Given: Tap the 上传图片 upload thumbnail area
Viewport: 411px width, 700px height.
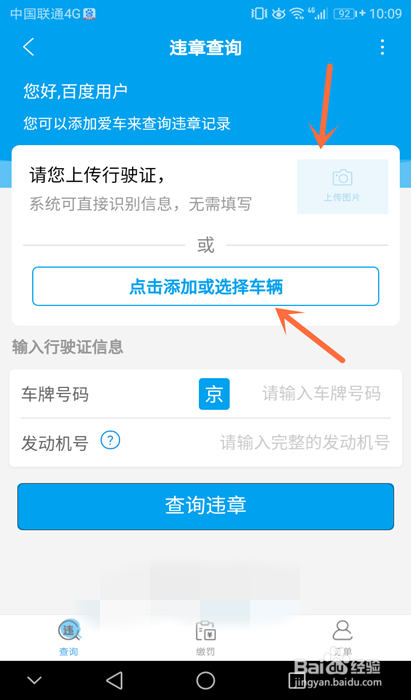Looking at the screenshot, I should click(343, 187).
